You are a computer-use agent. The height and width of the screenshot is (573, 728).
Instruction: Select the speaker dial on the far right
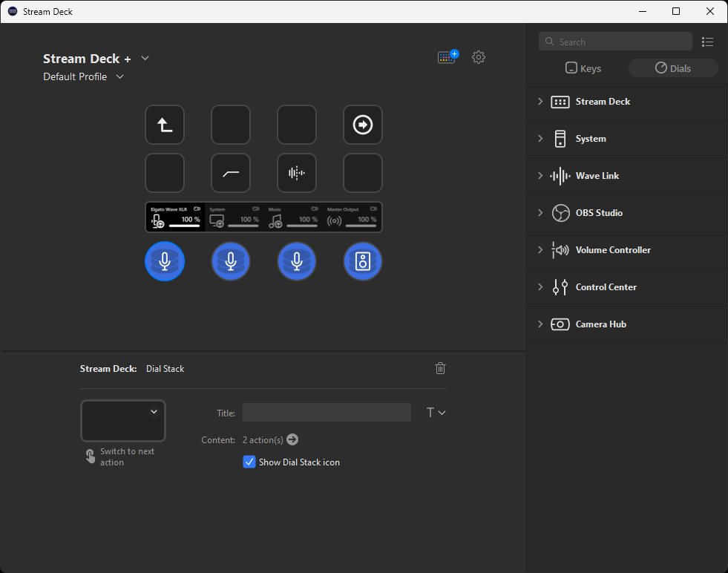[x=362, y=261]
